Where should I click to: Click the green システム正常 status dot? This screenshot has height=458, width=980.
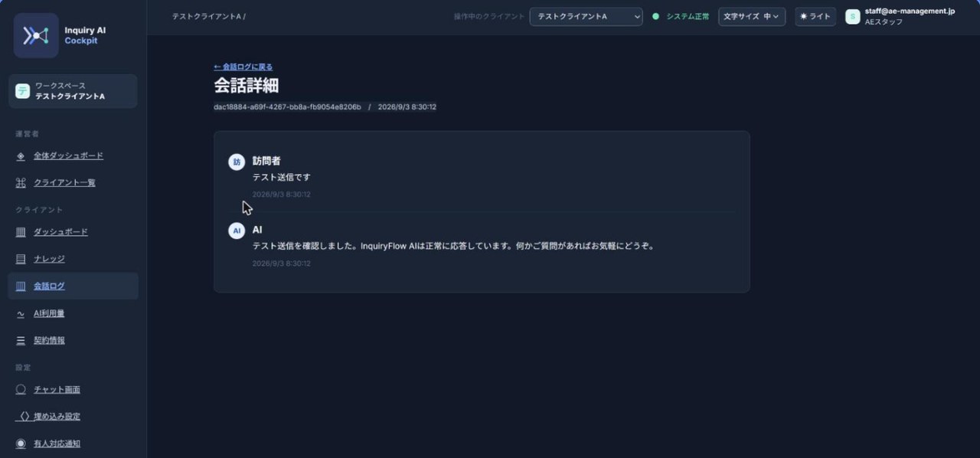coord(655,16)
